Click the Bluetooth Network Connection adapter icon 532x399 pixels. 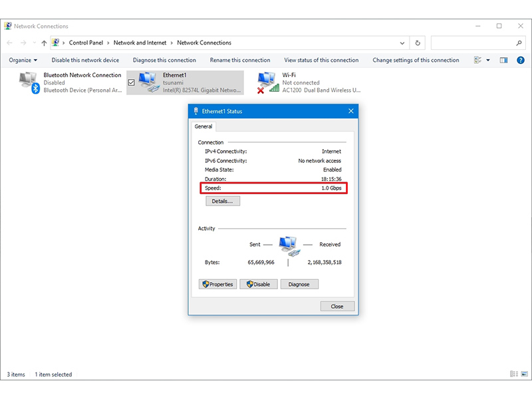[29, 82]
